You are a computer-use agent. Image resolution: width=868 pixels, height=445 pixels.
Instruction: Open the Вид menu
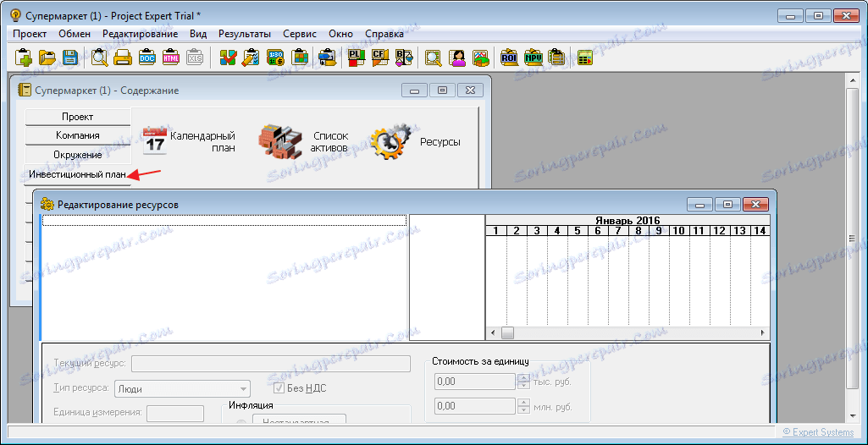198,34
